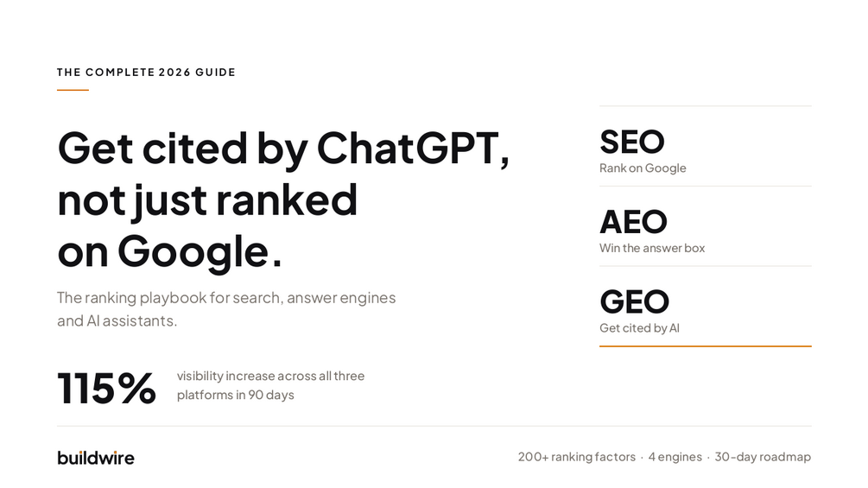
Task: Click 'Win the answer box' text
Action: point(652,248)
